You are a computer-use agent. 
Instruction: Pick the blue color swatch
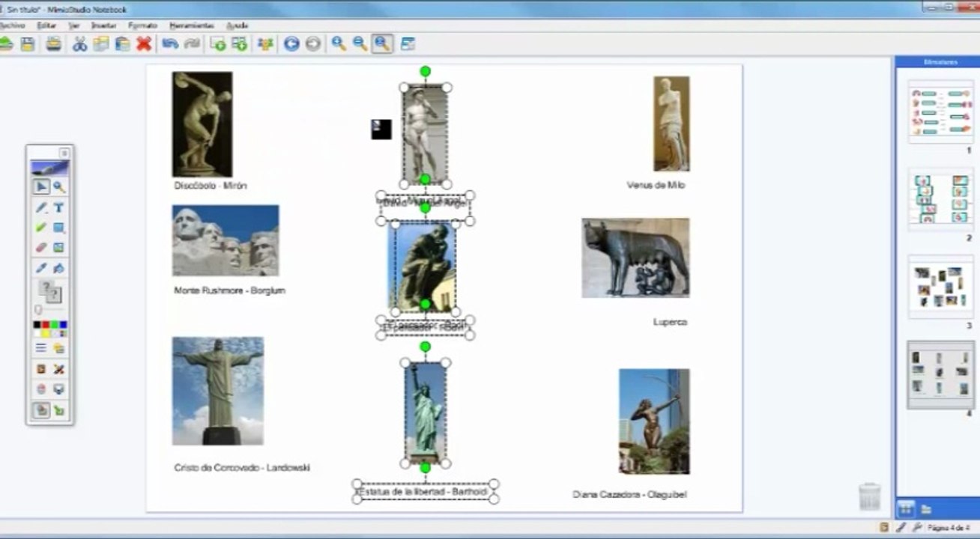tap(64, 325)
